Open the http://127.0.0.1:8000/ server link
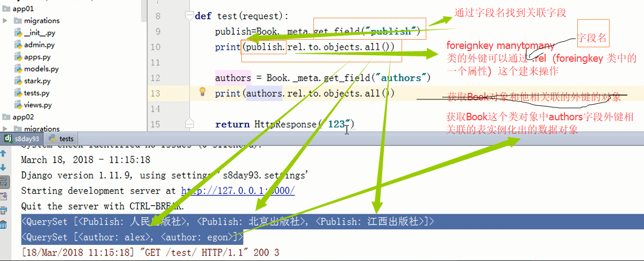 [x=238, y=191]
